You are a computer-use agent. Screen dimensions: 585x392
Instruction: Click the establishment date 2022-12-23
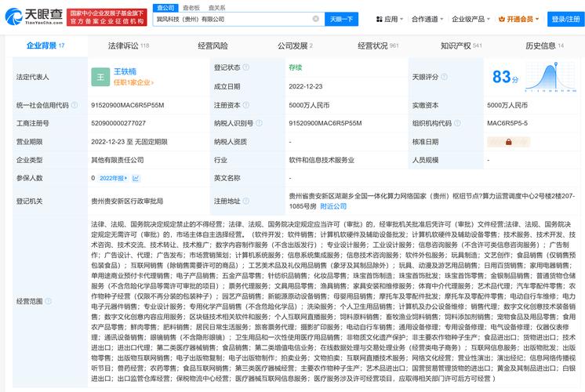coord(306,86)
